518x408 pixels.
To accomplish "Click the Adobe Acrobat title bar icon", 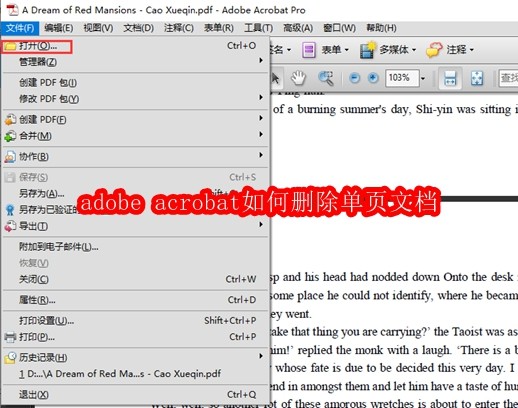I will click(13, 10).
